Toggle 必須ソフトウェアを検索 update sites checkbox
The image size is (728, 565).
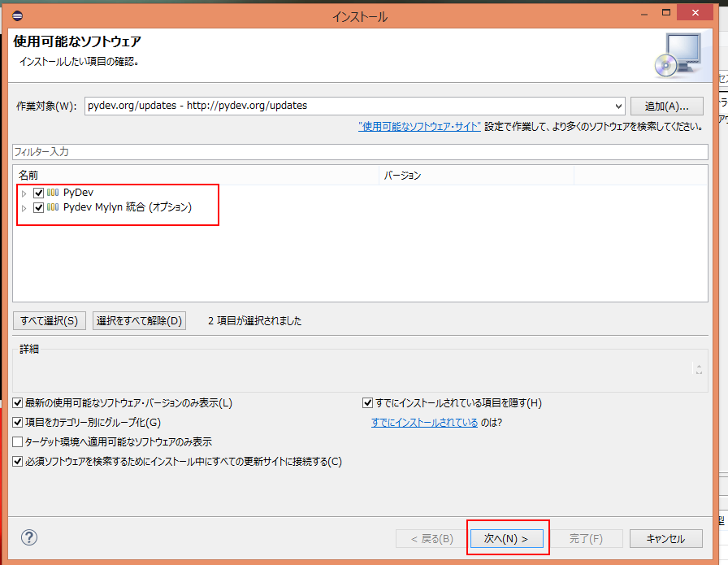(18, 462)
